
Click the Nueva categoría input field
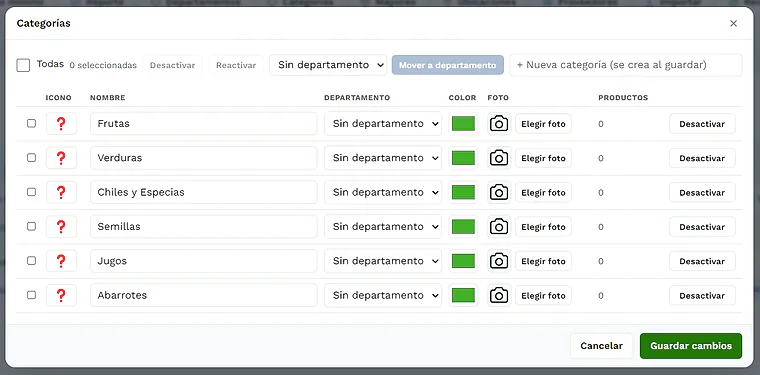(x=626, y=65)
